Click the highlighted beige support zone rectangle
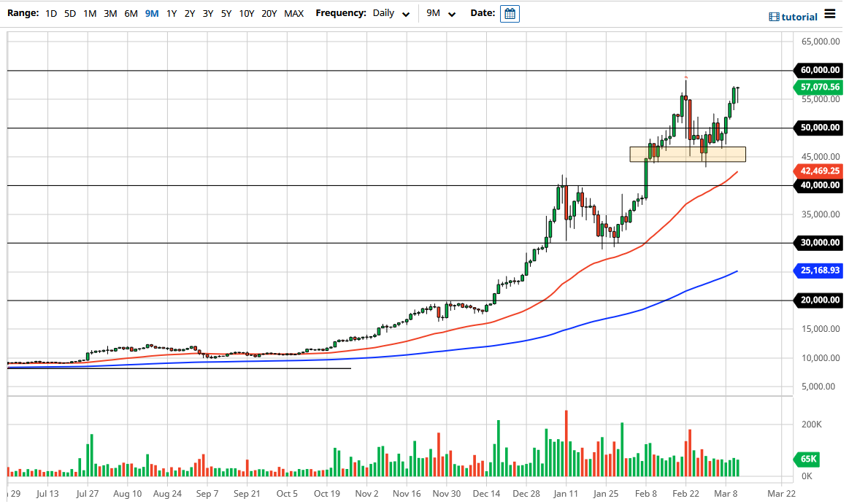849x504 pixels. pyautogui.click(x=688, y=153)
